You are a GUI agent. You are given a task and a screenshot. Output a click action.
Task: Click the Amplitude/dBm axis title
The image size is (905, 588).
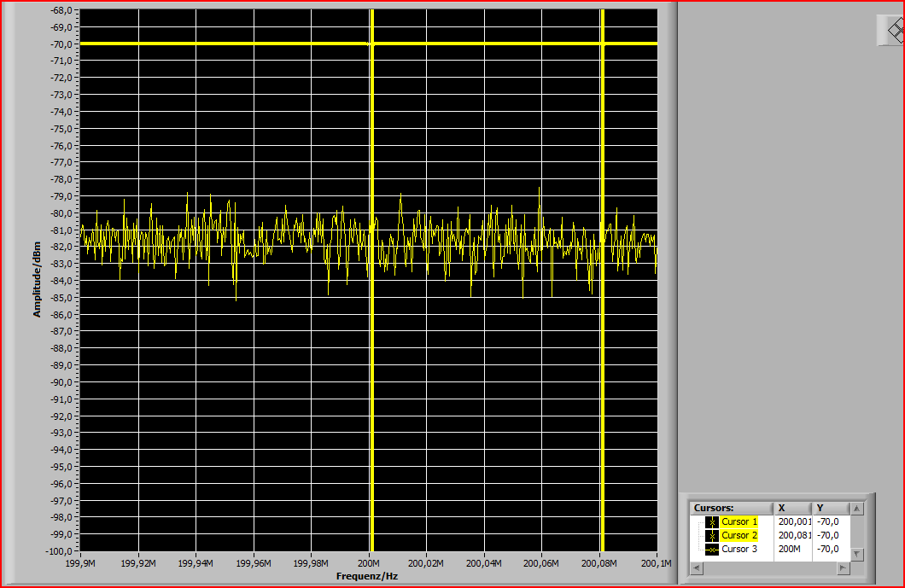click(x=37, y=280)
